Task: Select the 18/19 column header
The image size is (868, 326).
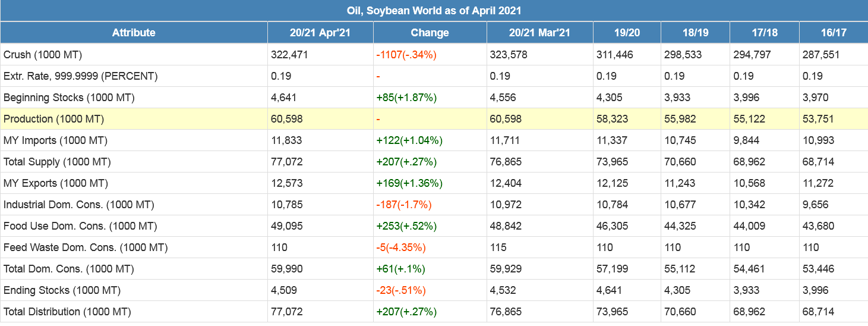Action: click(x=695, y=33)
